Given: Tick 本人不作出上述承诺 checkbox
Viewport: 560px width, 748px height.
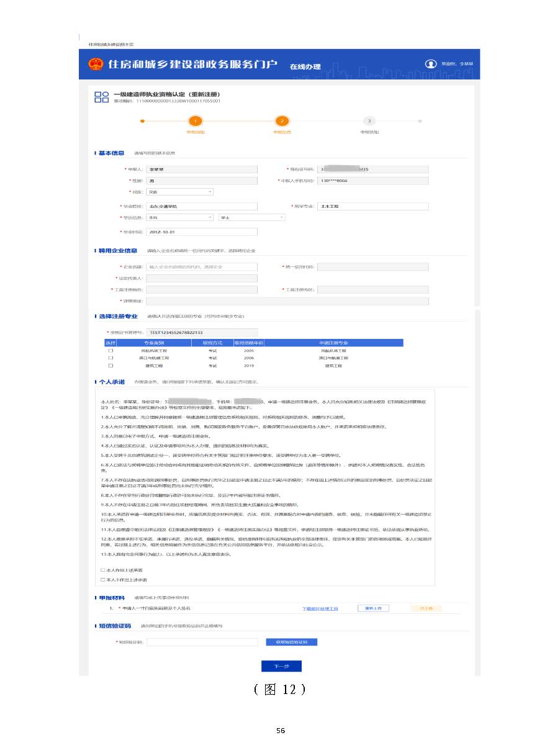Looking at the screenshot, I should [x=103, y=579].
